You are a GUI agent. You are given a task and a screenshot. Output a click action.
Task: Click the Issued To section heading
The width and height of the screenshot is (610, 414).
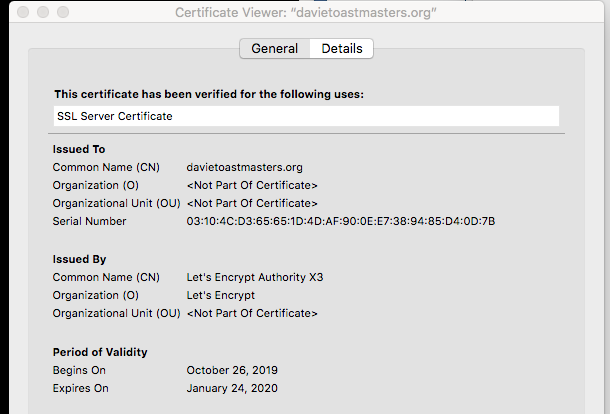[x=79, y=149]
